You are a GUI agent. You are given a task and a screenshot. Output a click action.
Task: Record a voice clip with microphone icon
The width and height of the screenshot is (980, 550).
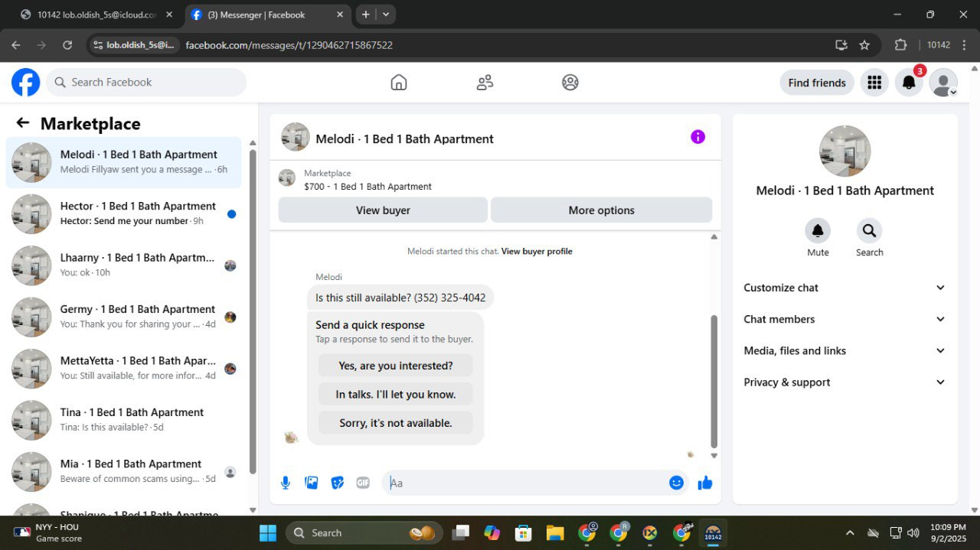click(x=286, y=483)
